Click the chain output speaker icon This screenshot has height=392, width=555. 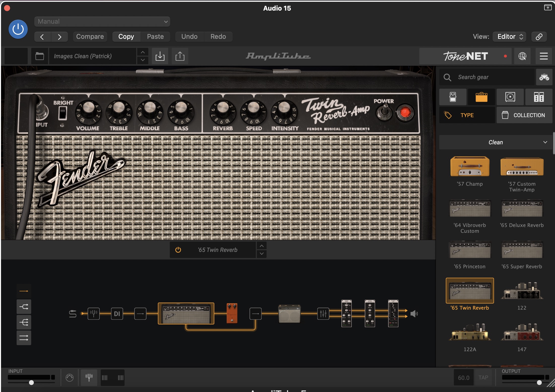click(414, 314)
